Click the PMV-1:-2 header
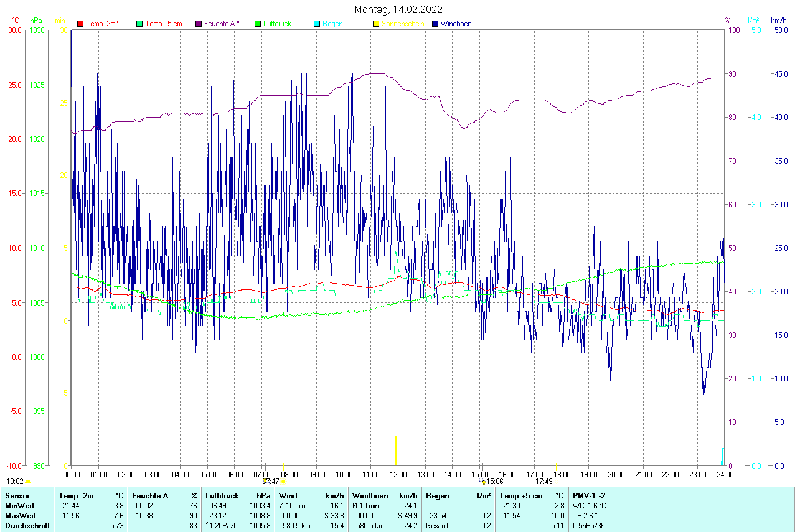The height and width of the screenshot is (532, 795). (x=589, y=496)
